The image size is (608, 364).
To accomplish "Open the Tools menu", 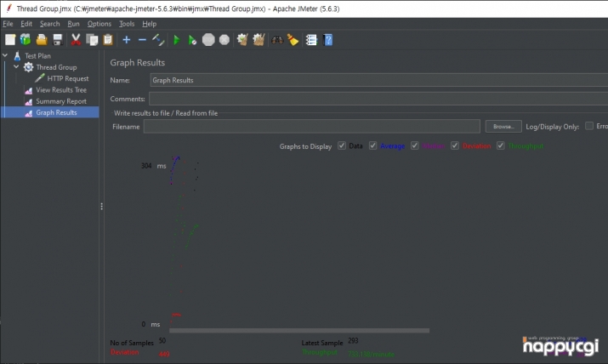I will (127, 24).
